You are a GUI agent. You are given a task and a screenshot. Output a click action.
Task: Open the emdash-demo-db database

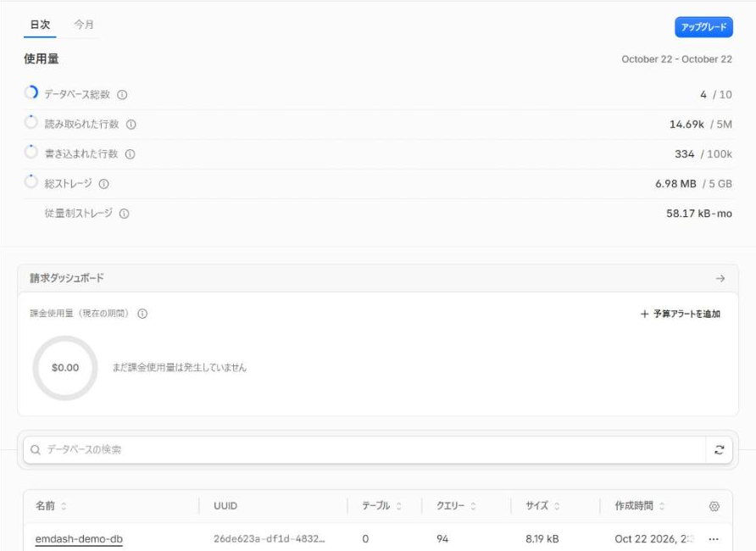point(79,539)
